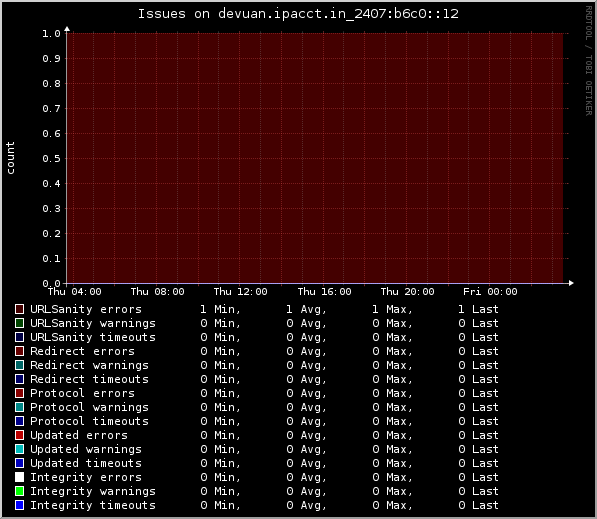Image resolution: width=597 pixels, height=519 pixels.
Task: Click the Protocol errors legend swatch
Action: point(19,393)
